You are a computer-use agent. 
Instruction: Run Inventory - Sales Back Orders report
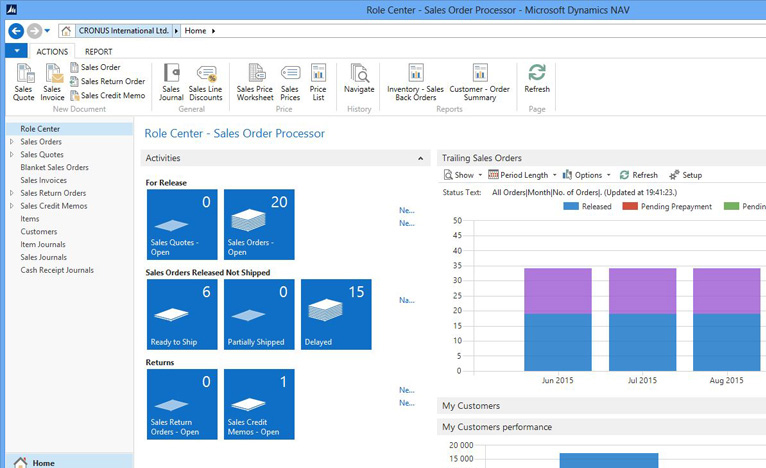point(416,82)
